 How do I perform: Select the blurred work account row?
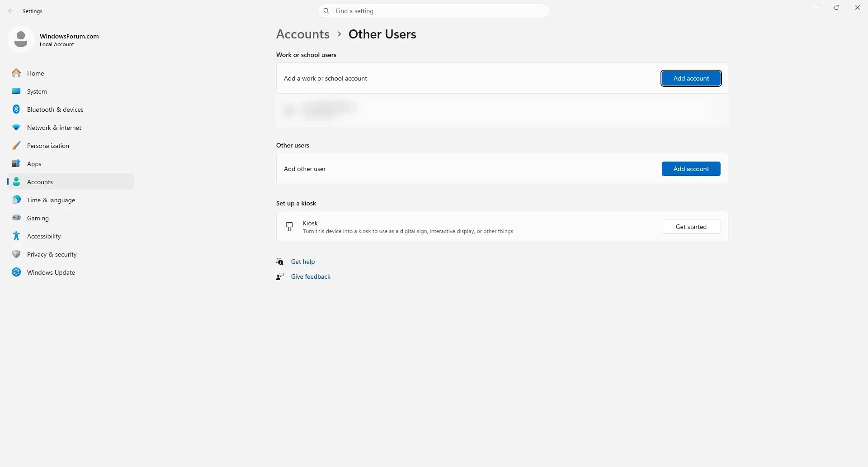[502, 110]
